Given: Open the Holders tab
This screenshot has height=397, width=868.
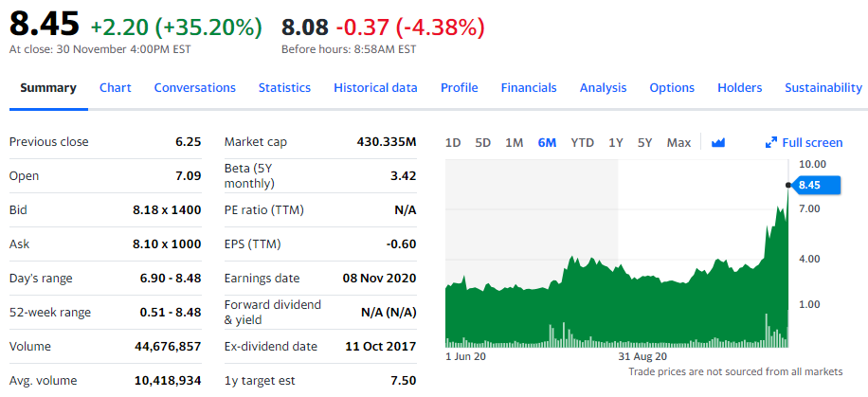Looking at the screenshot, I should click(739, 87).
